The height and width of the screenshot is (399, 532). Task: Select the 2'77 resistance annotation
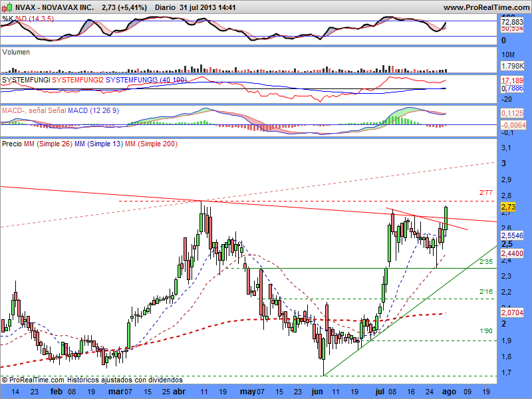coord(485,193)
